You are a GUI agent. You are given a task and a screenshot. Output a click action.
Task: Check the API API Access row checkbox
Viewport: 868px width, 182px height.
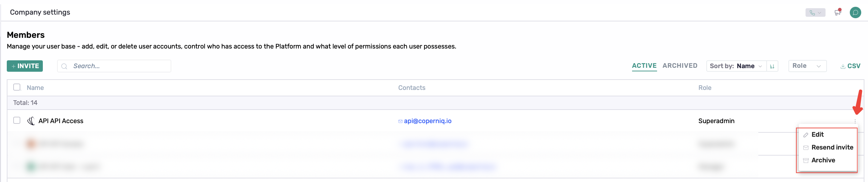tap(17, 120)
